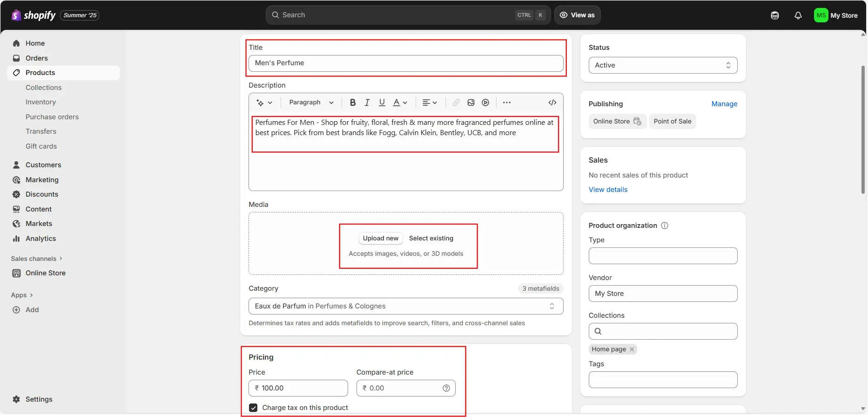Expand the Paragraph style dropdown

(311, 103)
